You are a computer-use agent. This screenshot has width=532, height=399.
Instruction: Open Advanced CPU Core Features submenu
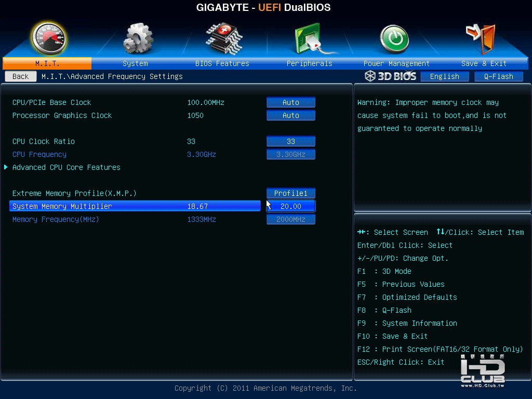pos(66,167)
